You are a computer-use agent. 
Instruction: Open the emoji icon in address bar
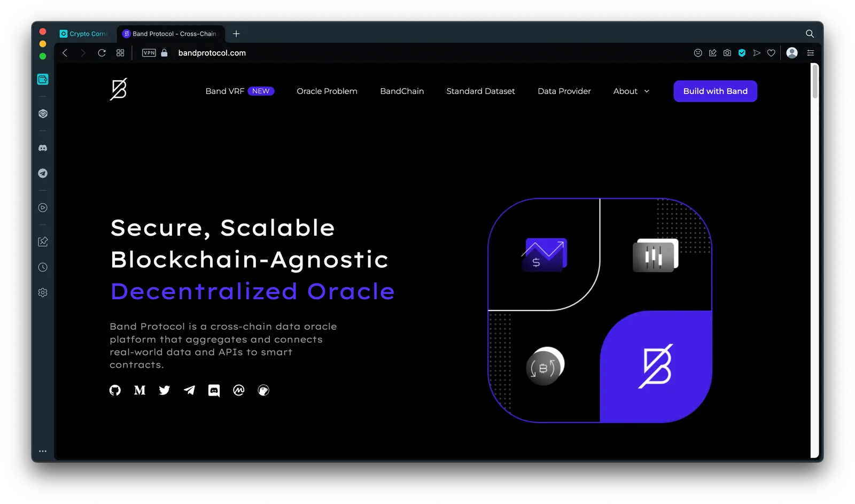coord(698,53)
